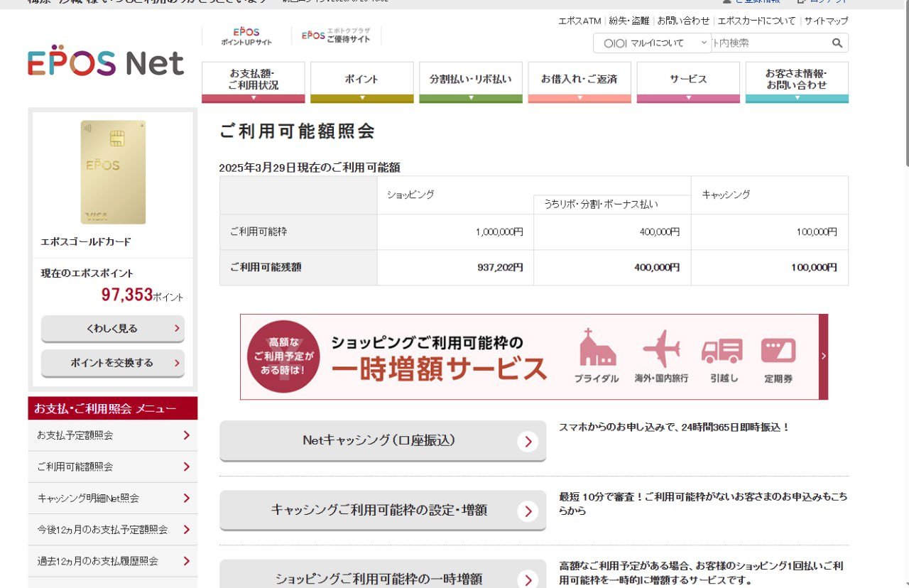
Task: Click the site search magnifier icon
Action: (837, 43)
